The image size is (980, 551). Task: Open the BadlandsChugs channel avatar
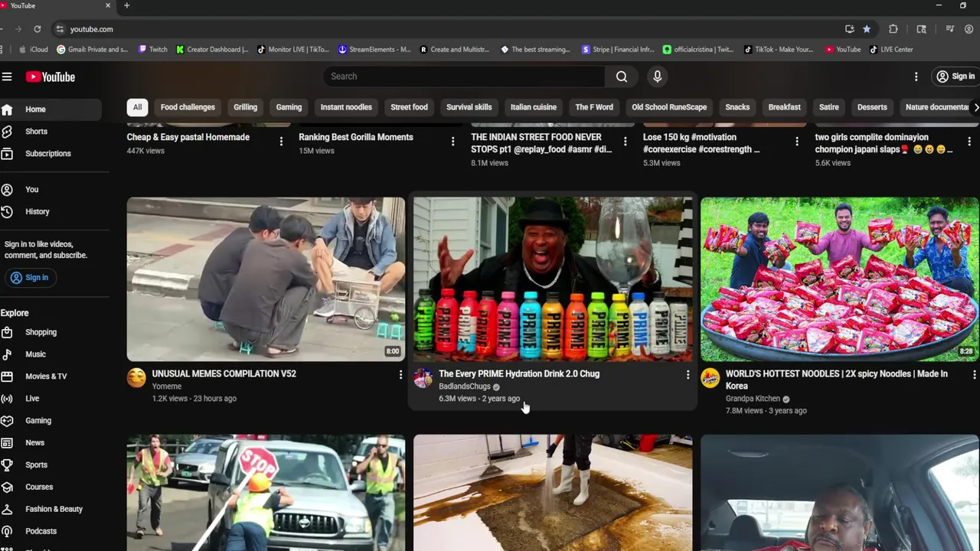click(423, 377)
